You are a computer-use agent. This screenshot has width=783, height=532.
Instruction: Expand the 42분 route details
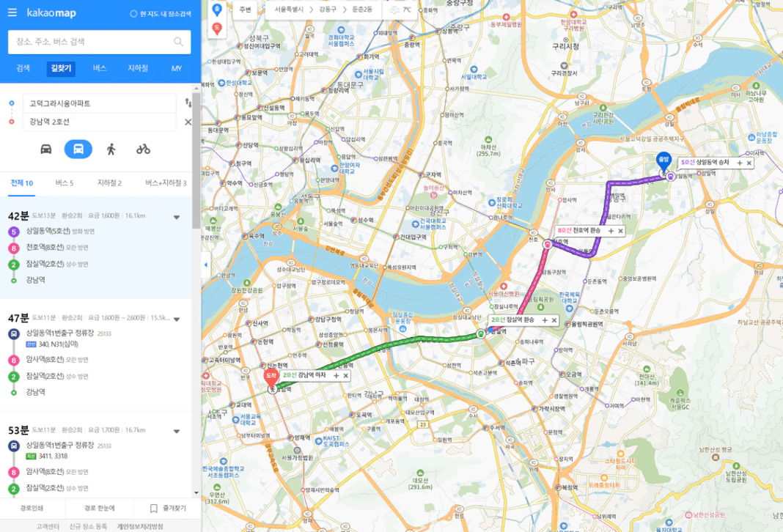pos(176,218)
